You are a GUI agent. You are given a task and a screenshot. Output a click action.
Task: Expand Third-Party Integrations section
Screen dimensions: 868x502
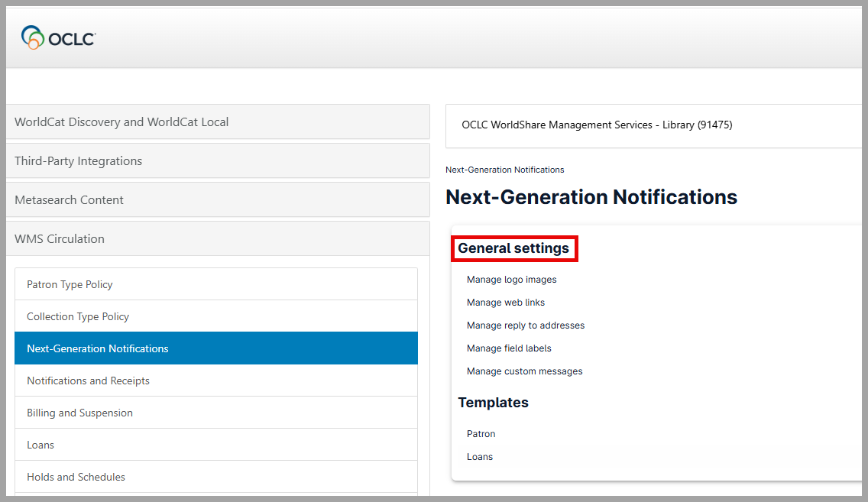(218, 160)
